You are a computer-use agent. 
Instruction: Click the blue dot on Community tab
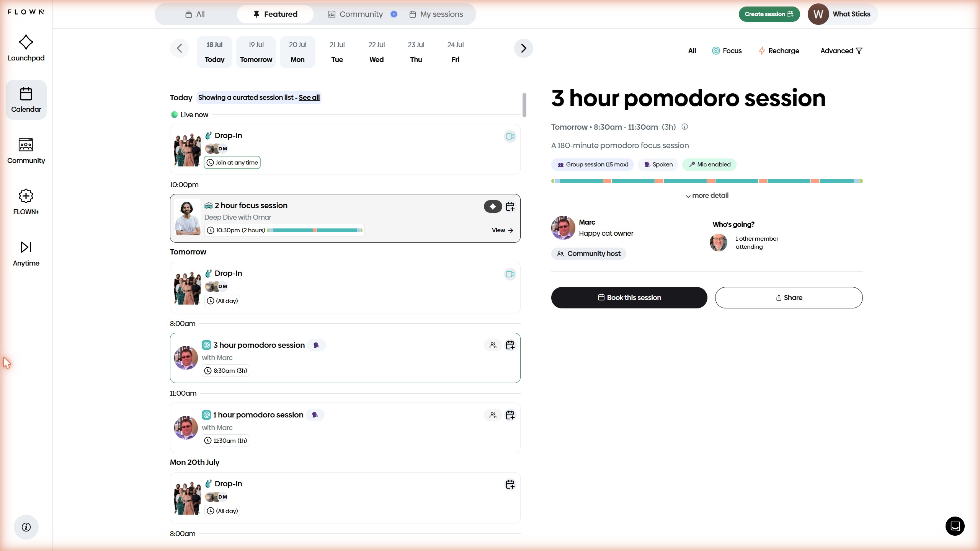pos(394,14)
